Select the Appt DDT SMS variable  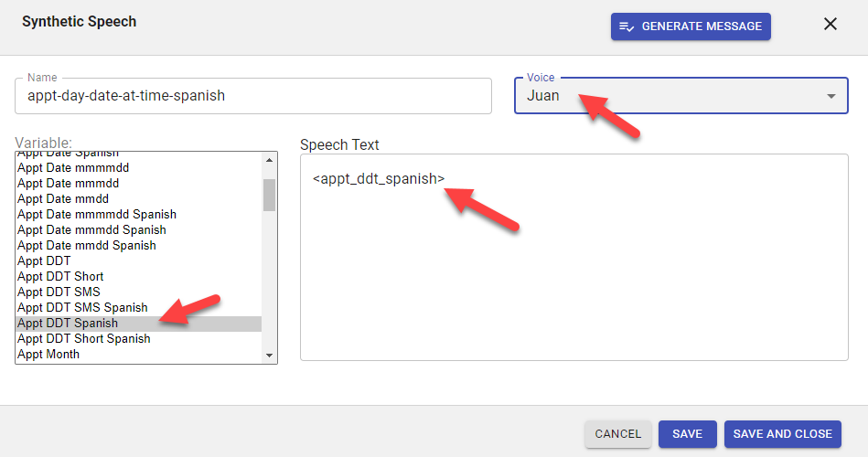[x=59, y=292]
